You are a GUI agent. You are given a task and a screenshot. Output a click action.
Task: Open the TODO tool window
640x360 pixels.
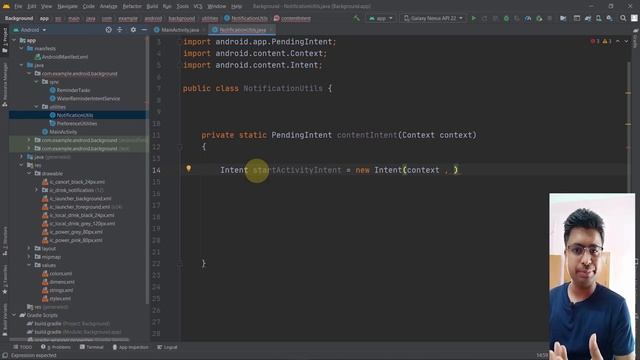[x=22, y=347]
